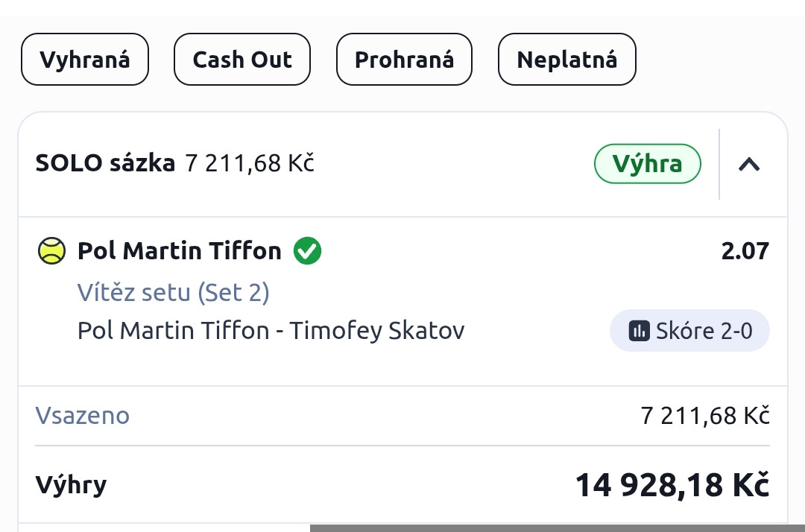The image size is (805, 532).
Task: Select the Vyhraná filter chip
Action: pos(85,60)
